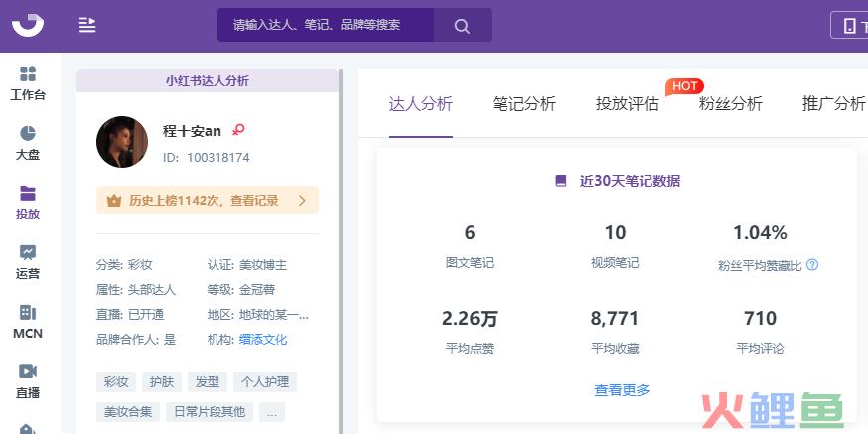Screen dimensions: 868x434
Task: Select the 彩妆 tag
Action: (x=116, y=382)
